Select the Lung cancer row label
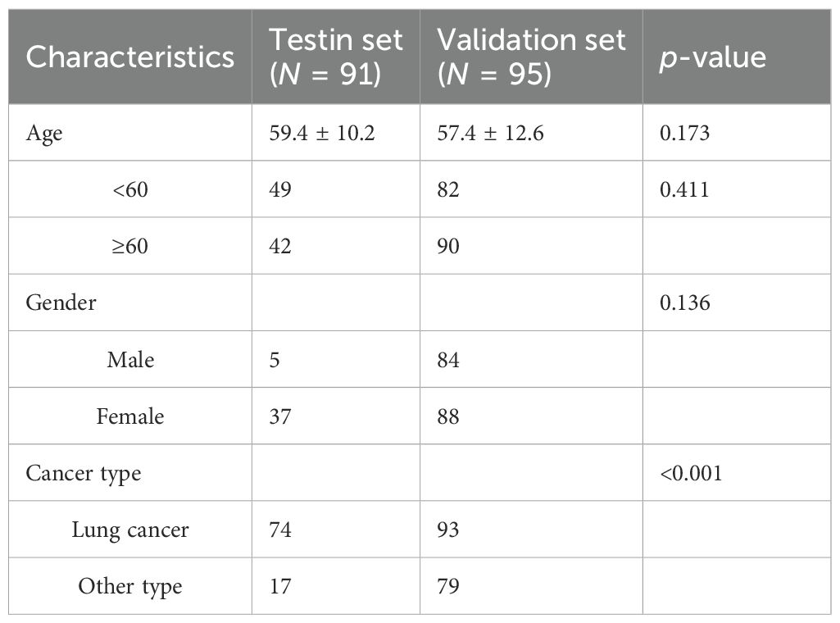The image size is (840, 623). click(x=130, y=530)
